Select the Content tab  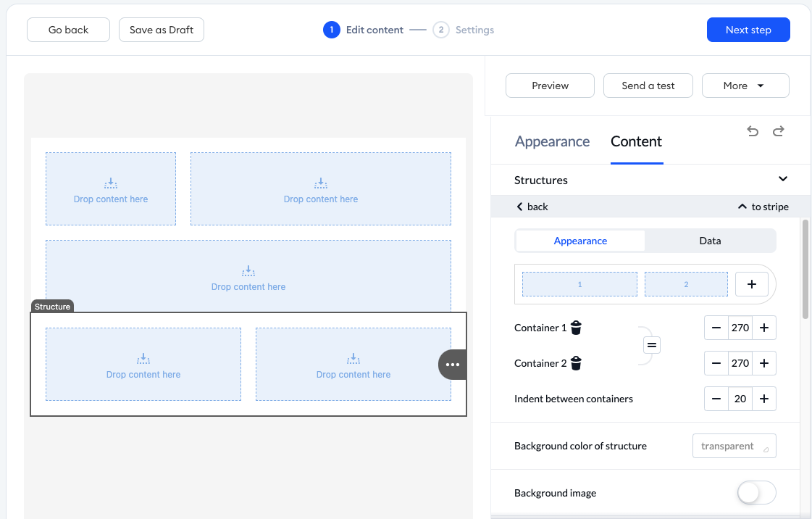click(636, 142)
